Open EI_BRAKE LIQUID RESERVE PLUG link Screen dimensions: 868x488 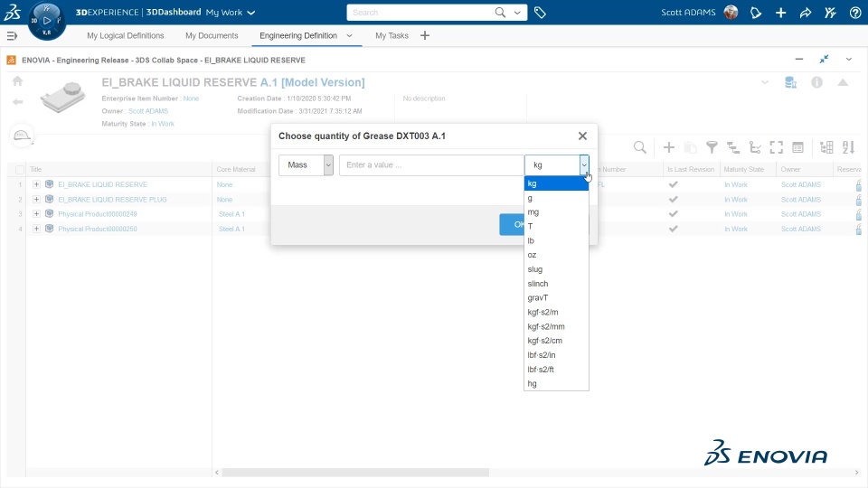click(112, 199)
